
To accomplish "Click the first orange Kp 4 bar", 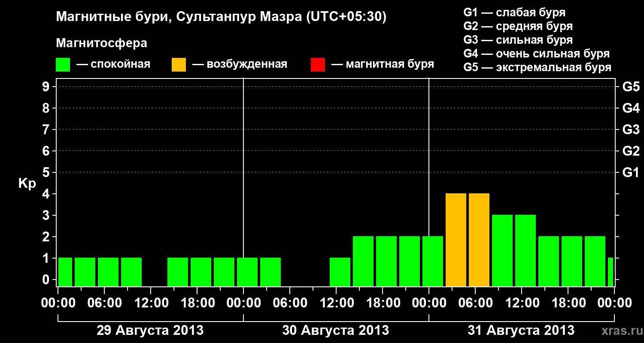I will [456, 240].
